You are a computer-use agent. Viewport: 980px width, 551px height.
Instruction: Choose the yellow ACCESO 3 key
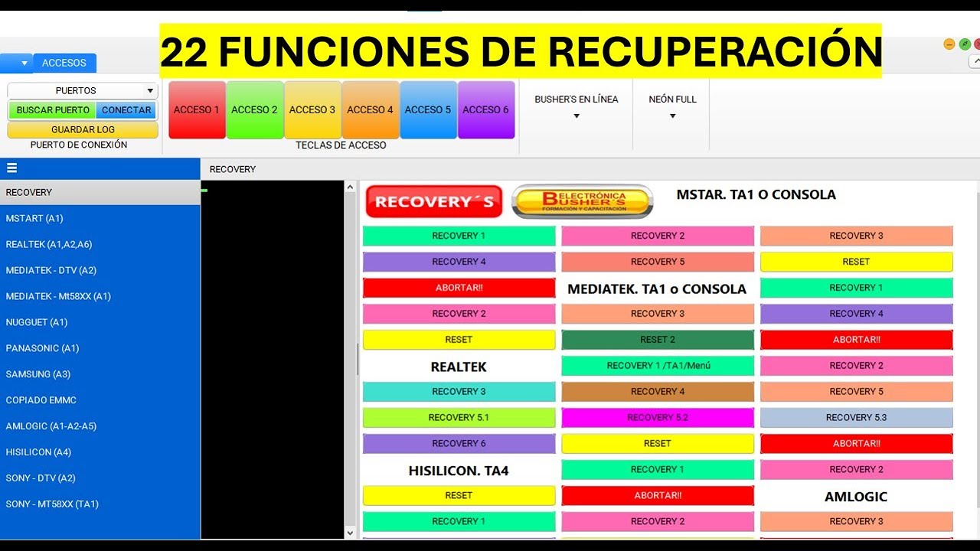click(x=312, y=110)
